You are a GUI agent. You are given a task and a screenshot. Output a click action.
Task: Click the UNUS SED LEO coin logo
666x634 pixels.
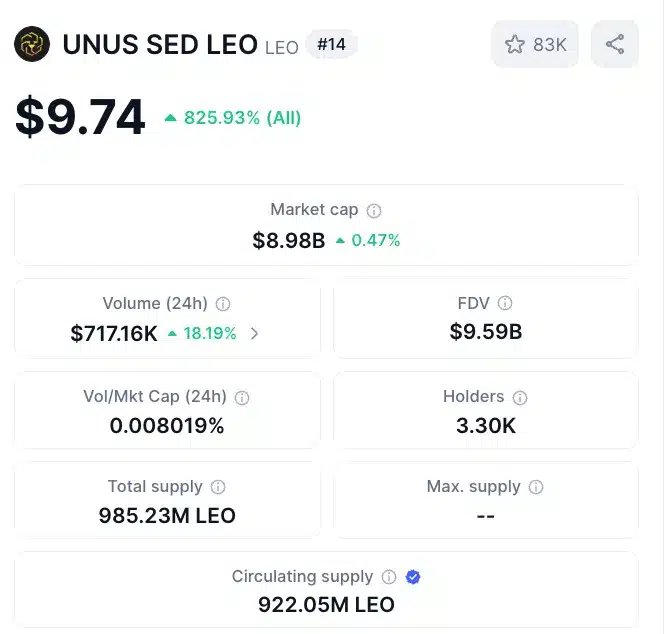click(32, 44)
